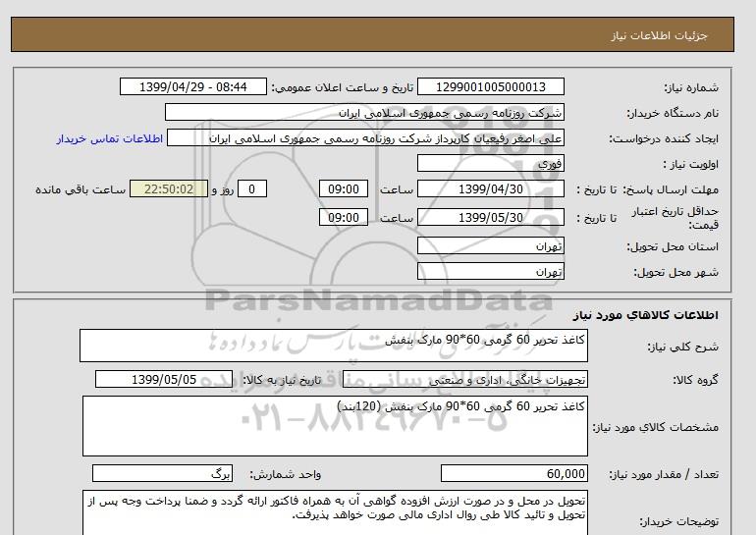Select the delivery province field تهران

tap(490, 245)
